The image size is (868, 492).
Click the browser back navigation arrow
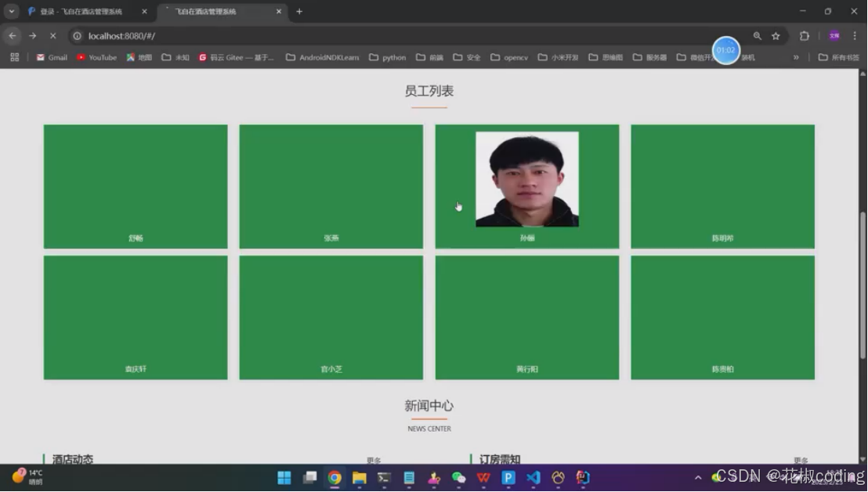click(x=12, y=35)
